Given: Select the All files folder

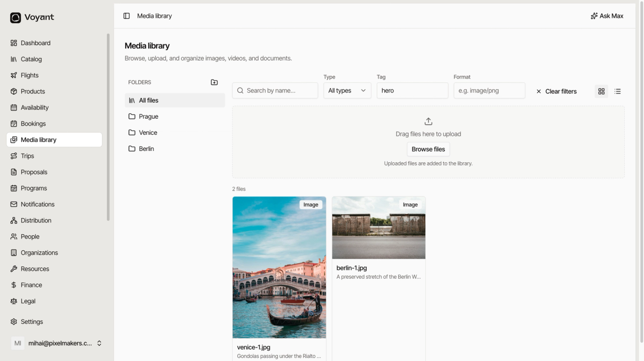Looking at the screenshot, I should (175, 100).
